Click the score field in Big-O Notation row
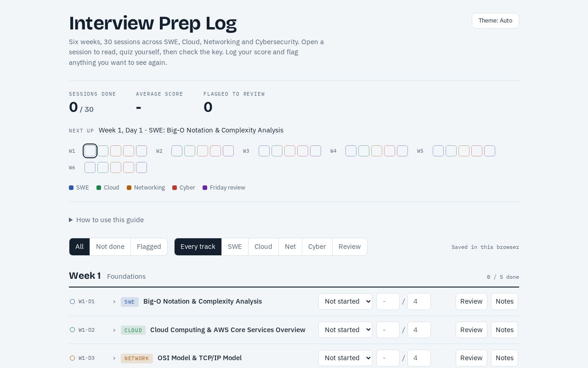 (x=388, y=302)
